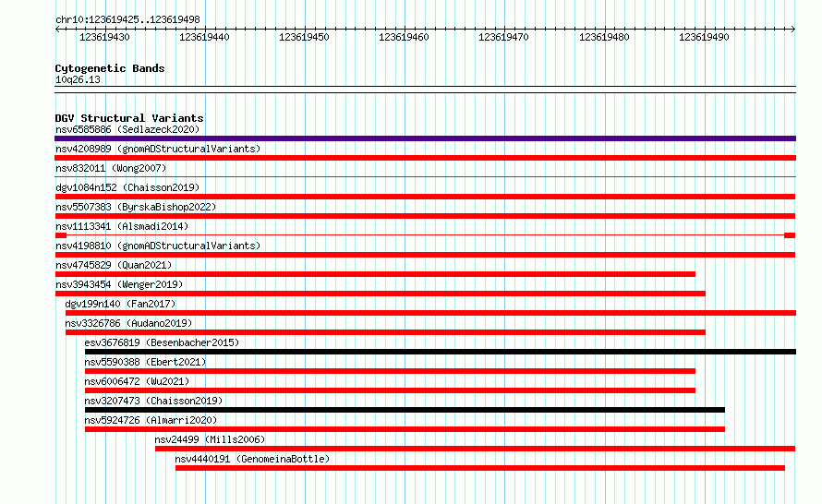Image resolution: width=822 pixels, height=504 pixels.
Task: Open the nsv3326786 (Audano2019) label
Action: pyautogui.click(x=128, y=323)
